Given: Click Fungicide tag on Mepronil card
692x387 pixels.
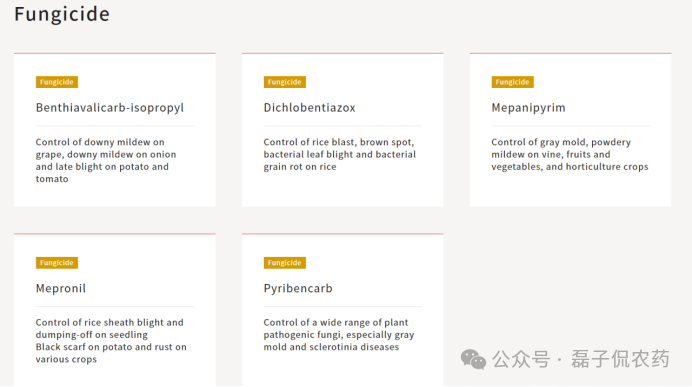Looking at the screenshot, I should [x=57, y=263].
